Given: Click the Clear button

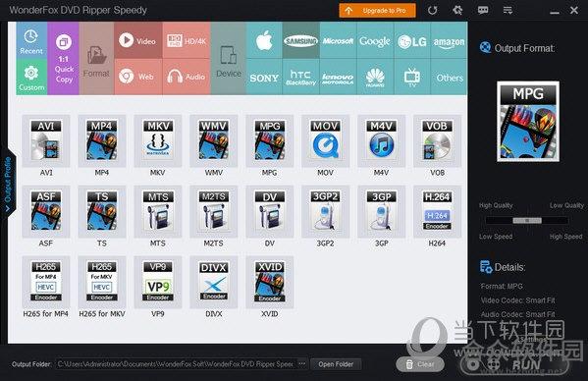Looking at the screenshot, I should (x=420, y=364).
